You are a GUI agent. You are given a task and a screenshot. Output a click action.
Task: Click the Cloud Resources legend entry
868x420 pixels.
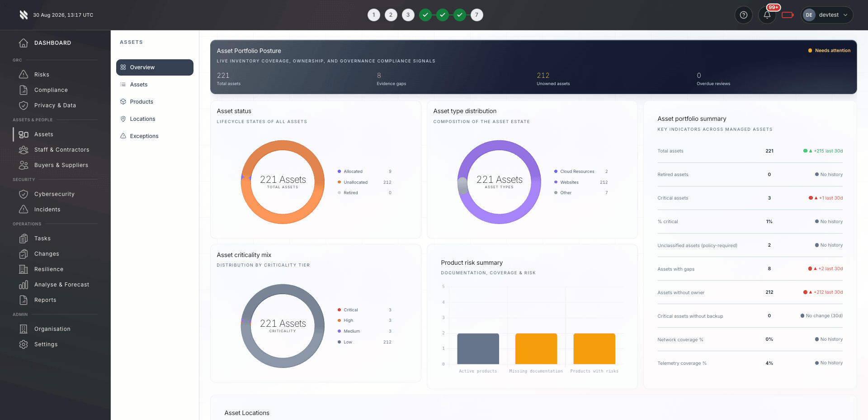581,172
